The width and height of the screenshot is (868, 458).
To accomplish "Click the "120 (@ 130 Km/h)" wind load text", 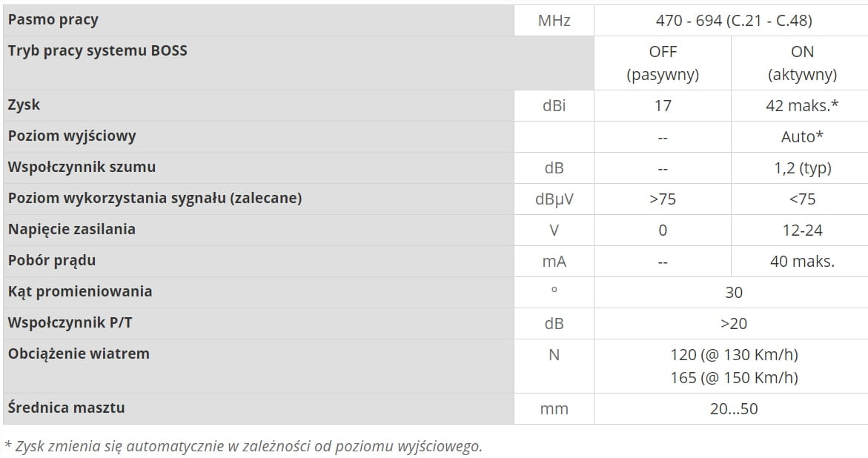I will click(x=733, y=355).
